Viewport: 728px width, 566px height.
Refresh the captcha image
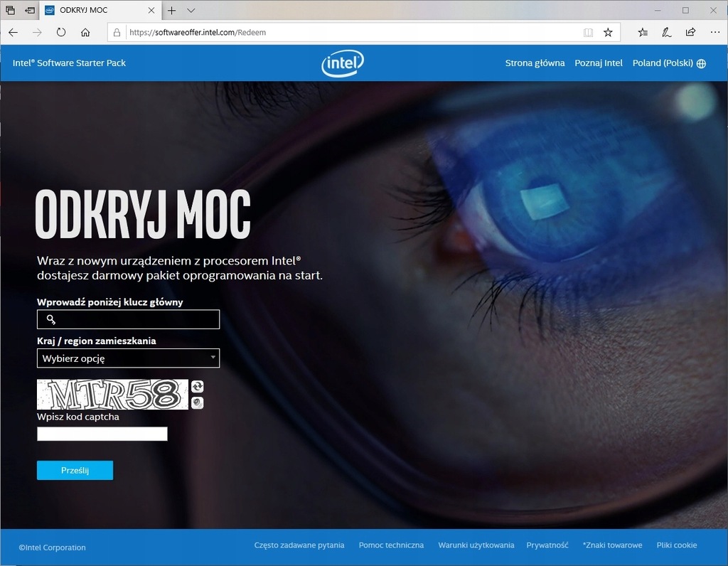pyautogui.click(x=198, y=387)
